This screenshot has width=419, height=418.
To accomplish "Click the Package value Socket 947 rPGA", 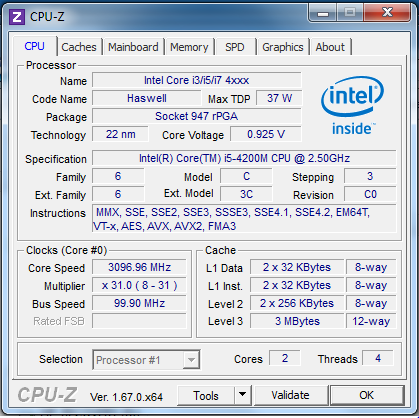I will tap(197, 116).
